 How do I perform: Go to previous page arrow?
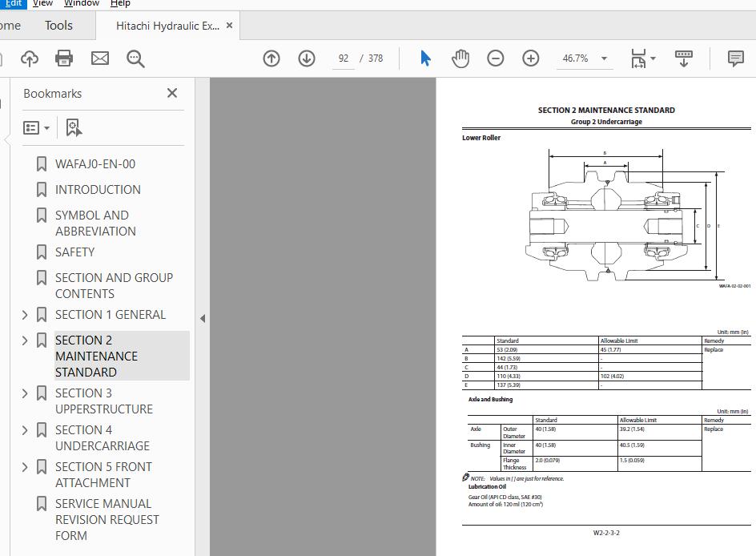click(x=271, y=58)
